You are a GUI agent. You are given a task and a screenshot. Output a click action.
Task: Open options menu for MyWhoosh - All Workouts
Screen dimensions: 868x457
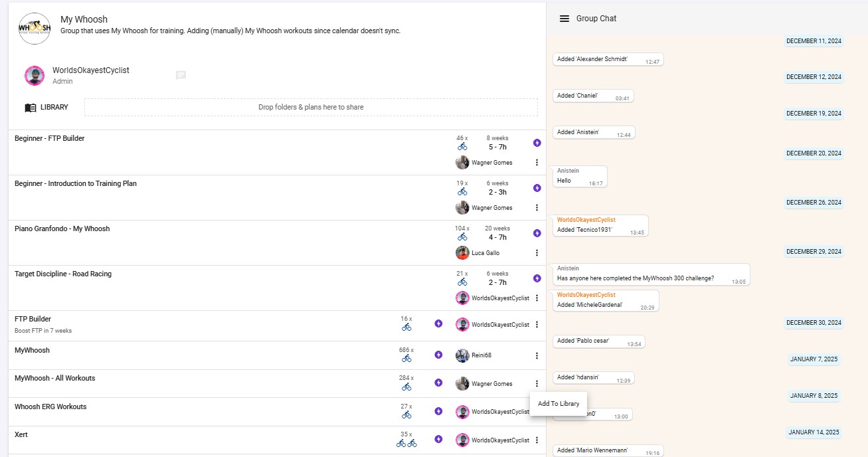pyautogui.click(x=537, y=383)
